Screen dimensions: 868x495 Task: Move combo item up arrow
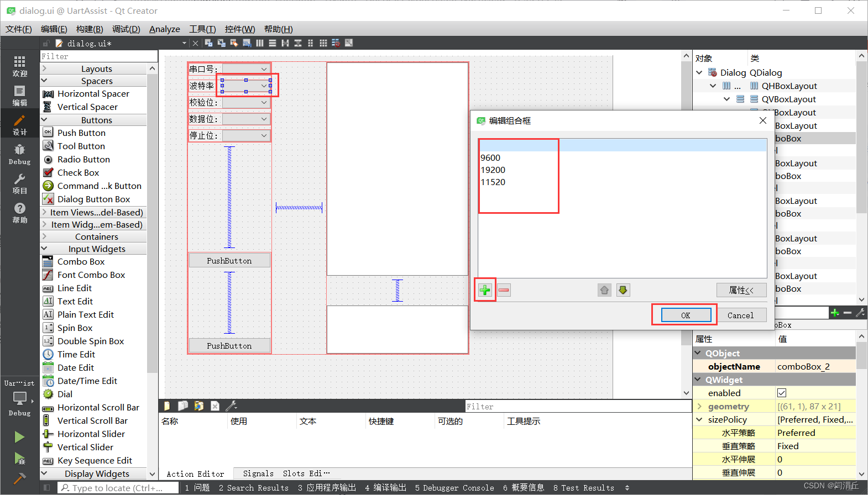(604, 290)
